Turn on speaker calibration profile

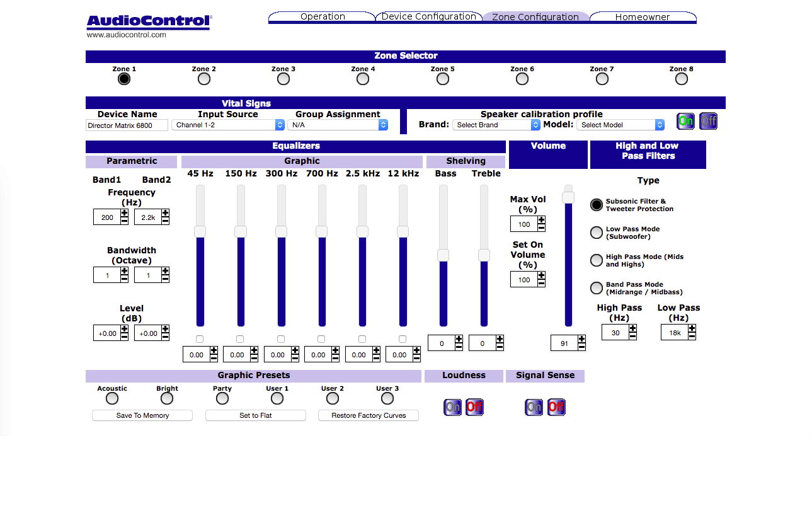[685, 121]
